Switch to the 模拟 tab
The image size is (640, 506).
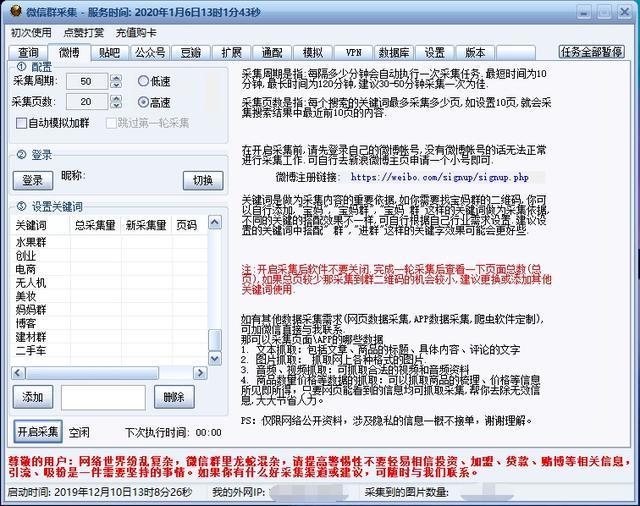tap(313, 53)
